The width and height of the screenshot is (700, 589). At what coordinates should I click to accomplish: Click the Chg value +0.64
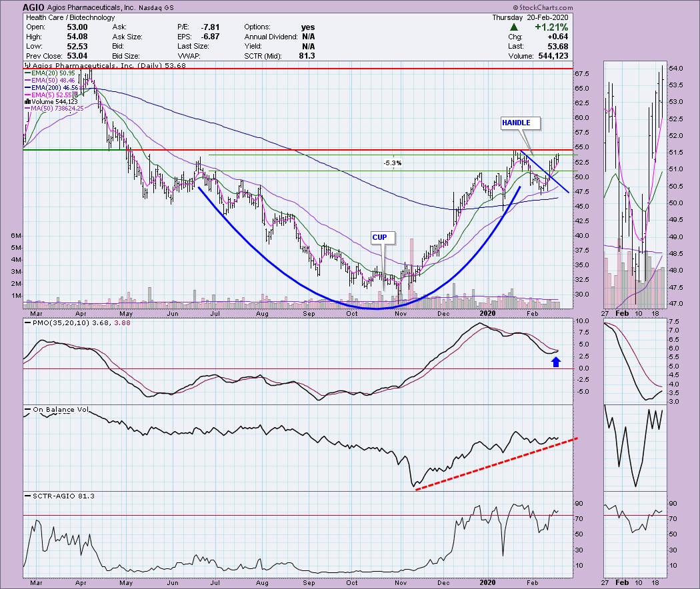point(557,37)
